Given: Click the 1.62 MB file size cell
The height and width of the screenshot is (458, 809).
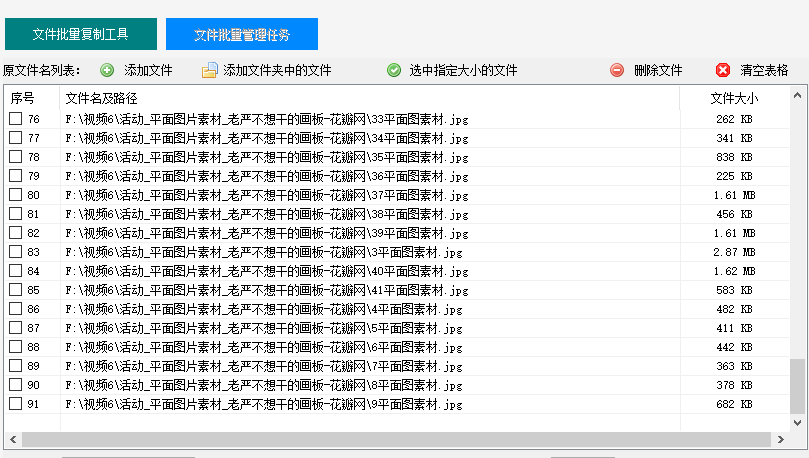Looking at the screenshot, I should coord(734,271).
